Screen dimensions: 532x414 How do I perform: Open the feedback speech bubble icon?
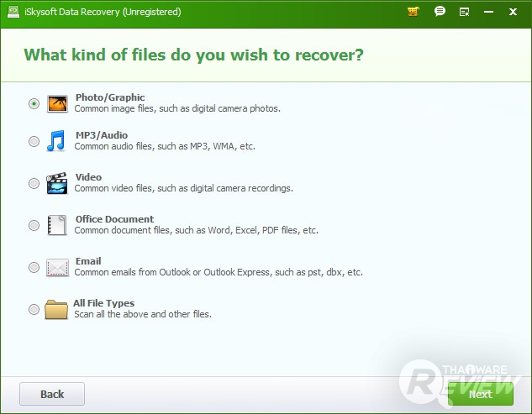tap(440, 12)
